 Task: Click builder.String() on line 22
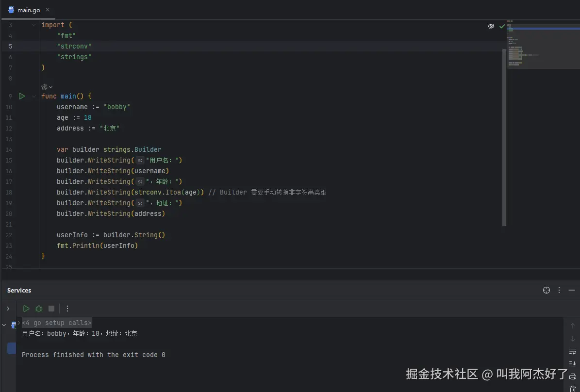[x=134, y=235]
